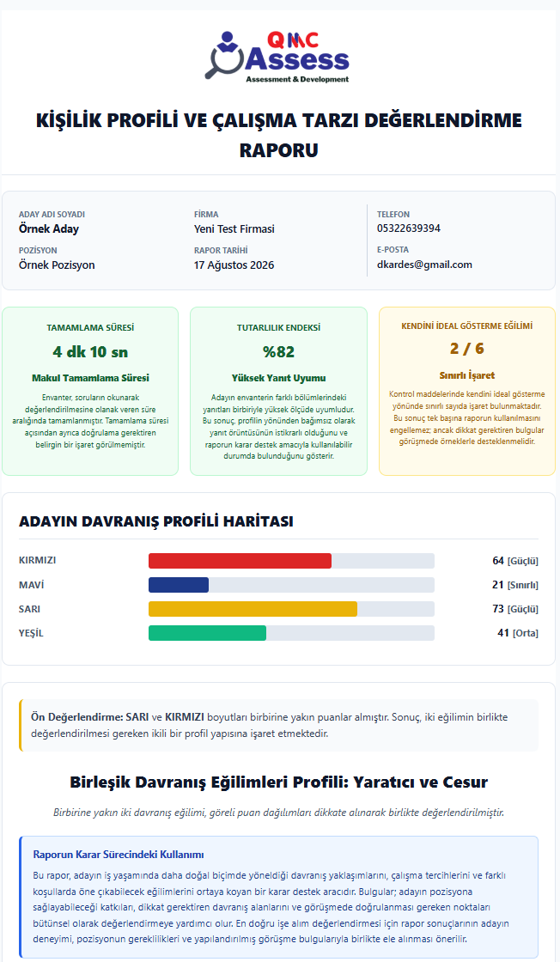The width and height of the screenshot is (560, 962).
Task: Click the 'ADAY ADI SOYADI' field label
Action: [52, 215]
